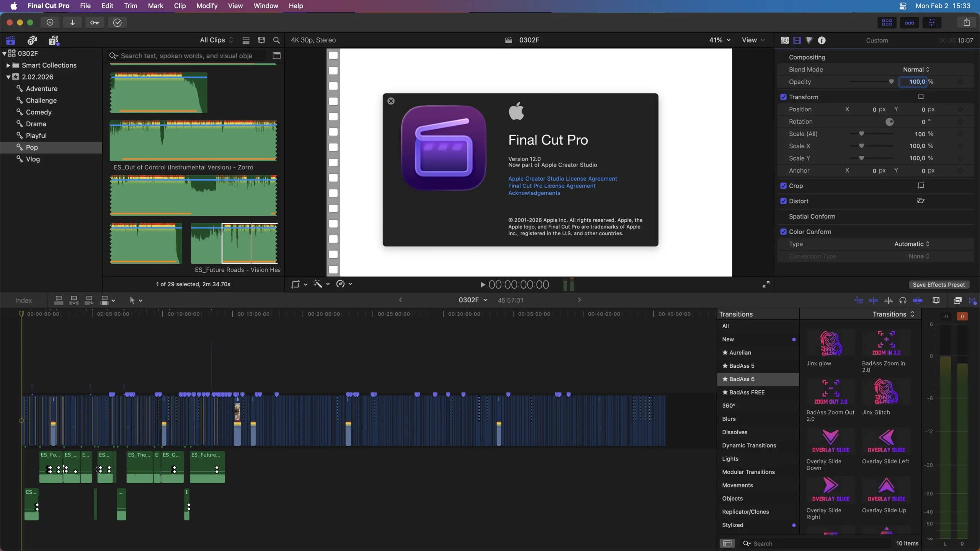This screenshot has height=551, width=980.
Task: Disable the Crop checkbox
Action: (784, 186)
